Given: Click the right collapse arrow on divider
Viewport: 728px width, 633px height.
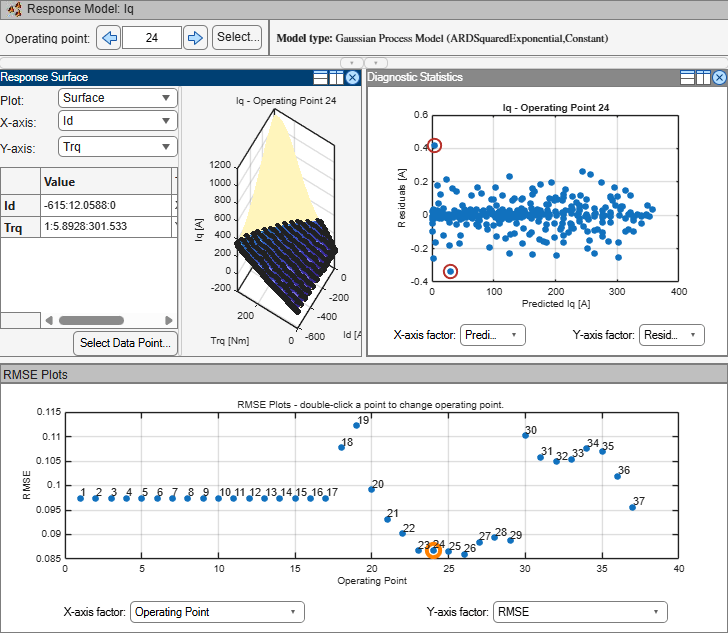Looking at the screenshot, I should click(376, 62).
